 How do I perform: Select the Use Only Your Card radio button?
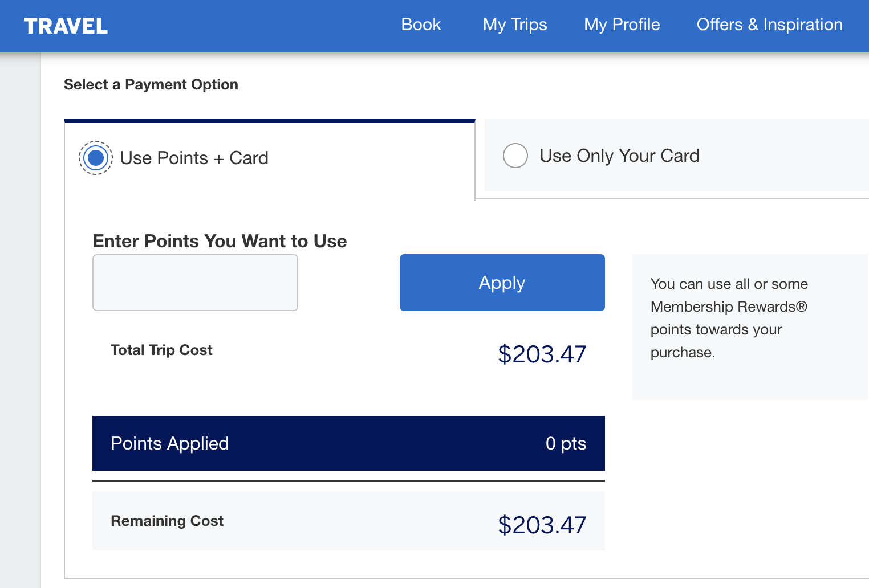tap(515, 156)
